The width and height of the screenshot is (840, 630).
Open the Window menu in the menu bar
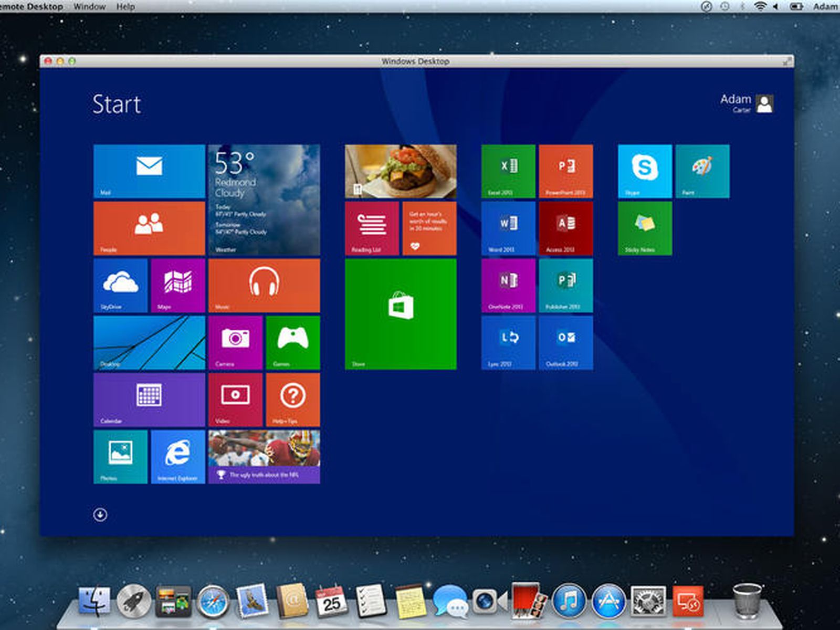pos(89,6)
